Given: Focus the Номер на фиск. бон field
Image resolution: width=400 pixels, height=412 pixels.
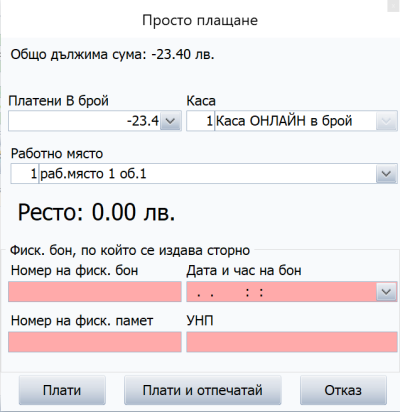Looking at the screenshot, I should point(95,292).
